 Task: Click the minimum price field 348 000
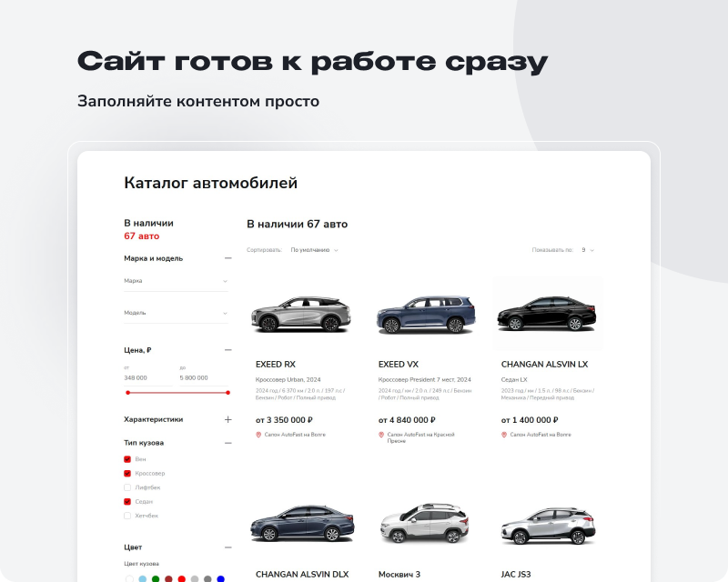tap(148, 378)
